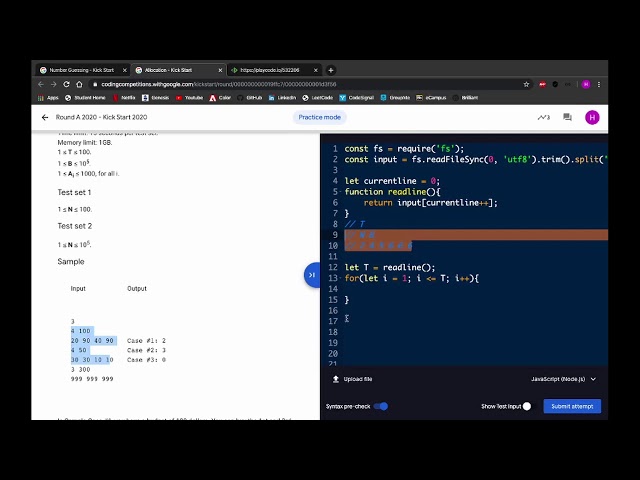Click the 'let currentline = 0;' code line

click(x=392, y=181)
